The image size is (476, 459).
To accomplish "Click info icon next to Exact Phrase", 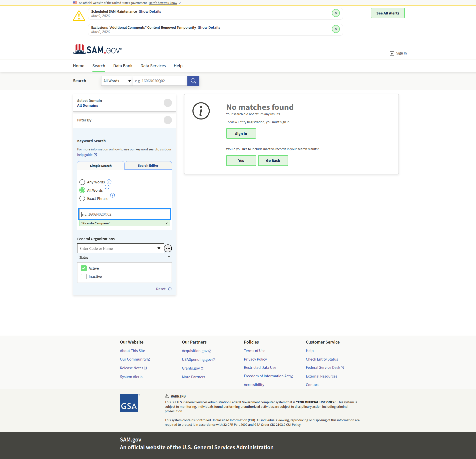I will pyautogui.click(x=112, y=195).
